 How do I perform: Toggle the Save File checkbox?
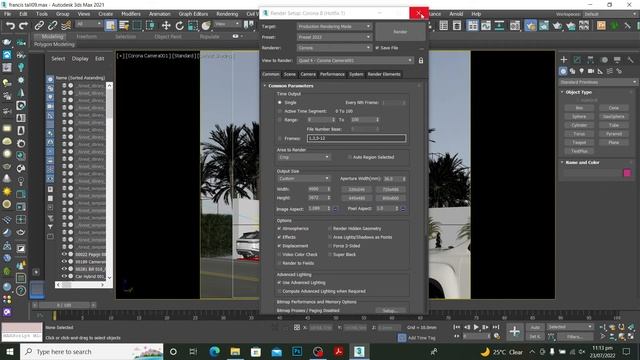tap(377, 48)
